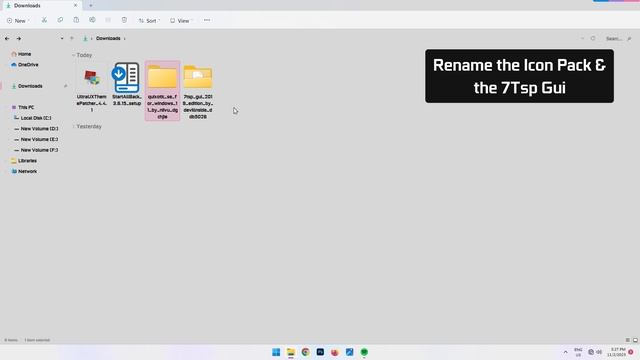Click the Share toolbar icon

tap(108, 20)
